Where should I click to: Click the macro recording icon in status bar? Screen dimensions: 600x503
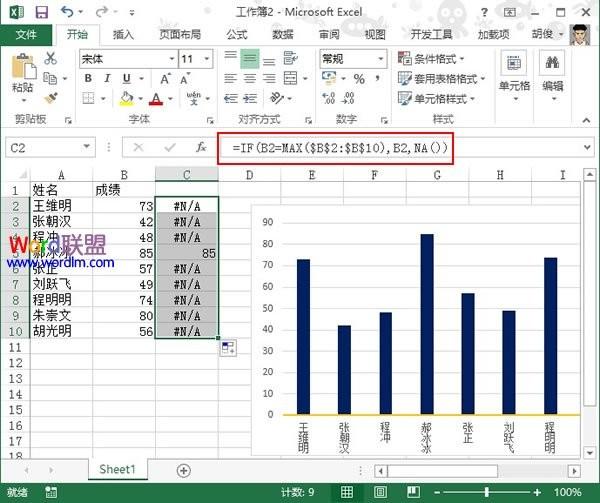pos(51,493)
